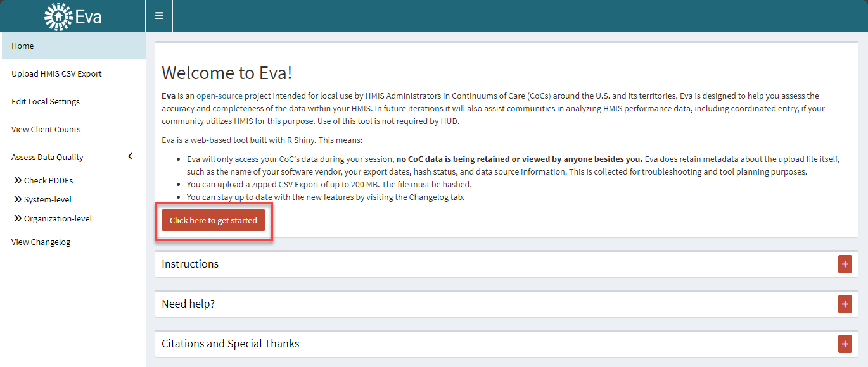The width and height of the screenshot is (868, 367).
Task: Open View Client Counts
Action: click(x=73, y=129)
